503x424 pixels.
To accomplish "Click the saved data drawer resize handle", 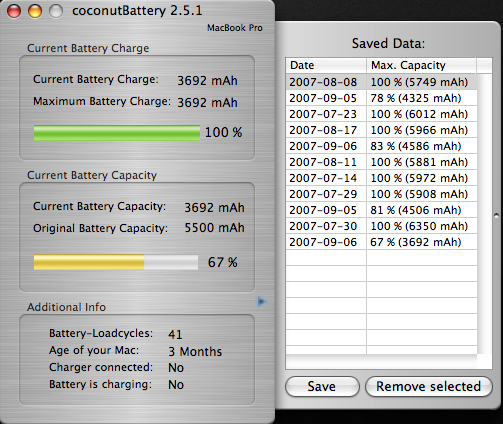I will (x=496, y=216).
